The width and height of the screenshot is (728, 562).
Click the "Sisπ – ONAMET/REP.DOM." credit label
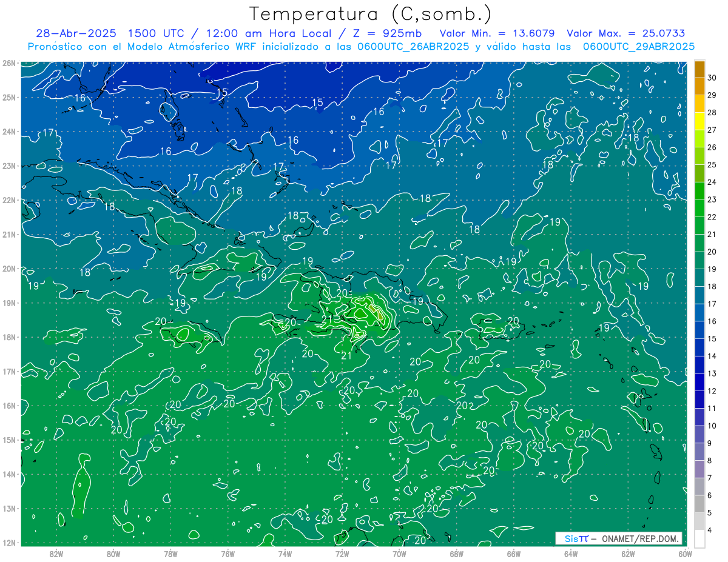point(619,539)
